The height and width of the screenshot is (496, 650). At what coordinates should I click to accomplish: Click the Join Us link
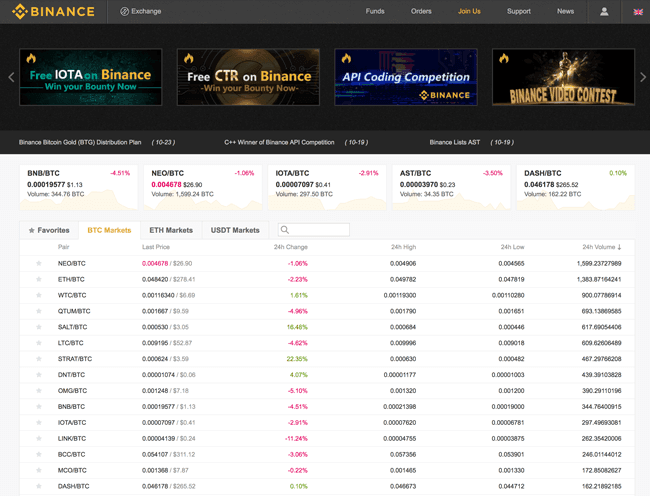click(469, 12)
